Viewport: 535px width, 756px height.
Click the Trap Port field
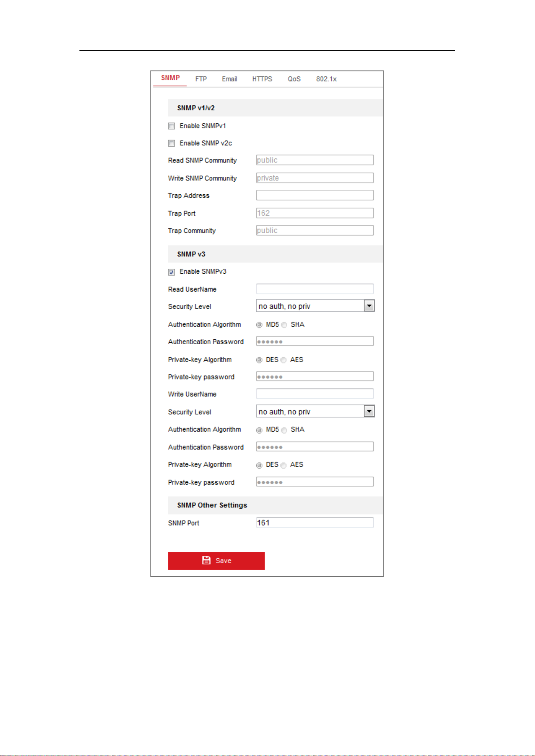[x=315, y=213]
